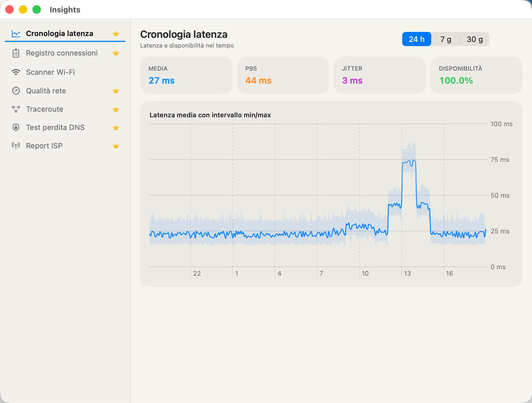
Task: Click the 25 ms axis label
Action: pos(500,231)
